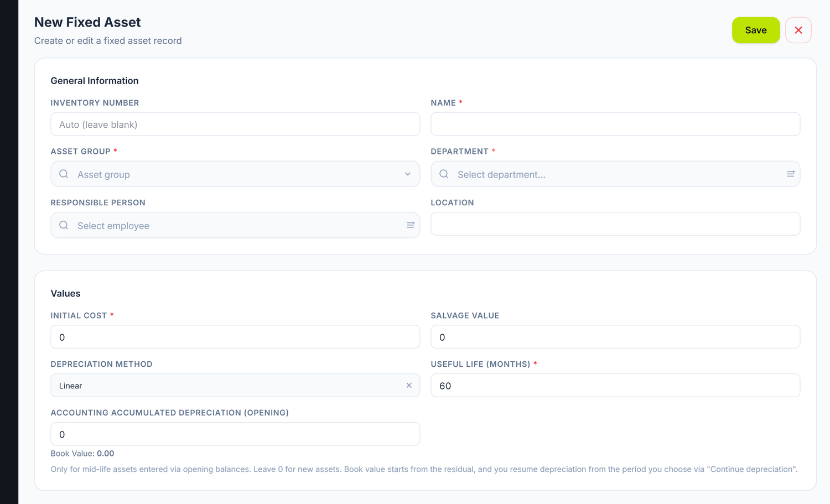Open the Select employee picker
The image size is (830, 504).
click(x=235, y=225)
